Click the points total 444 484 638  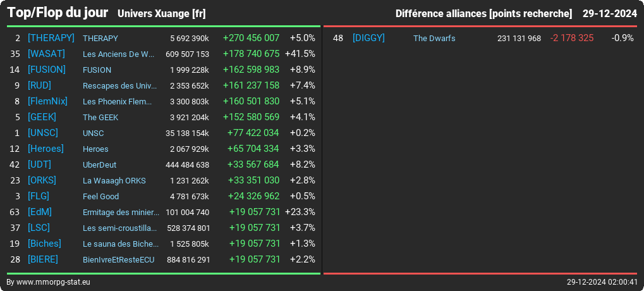pyautogui.click(x=187, y=165)
